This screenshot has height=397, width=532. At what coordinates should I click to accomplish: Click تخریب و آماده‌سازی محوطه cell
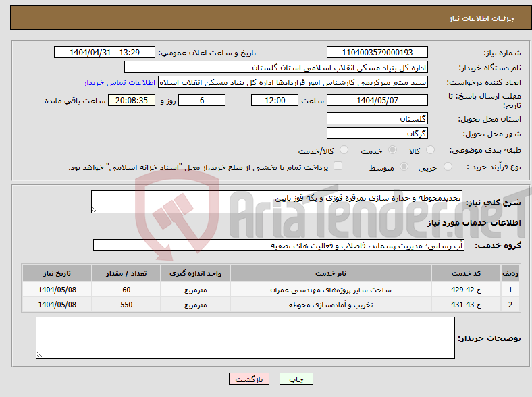coord(330,305)
